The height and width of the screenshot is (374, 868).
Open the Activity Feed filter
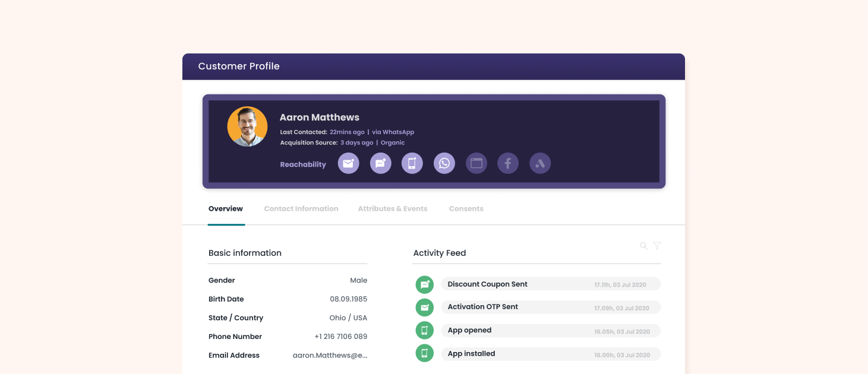pos(657,246)
